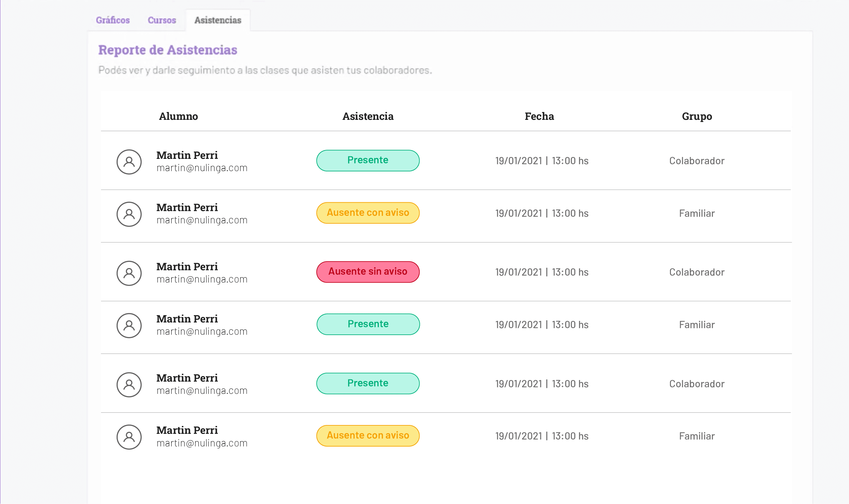Click the Grupo column header
The width and height of the screenshot is (849, 504).
click(697, 116)
